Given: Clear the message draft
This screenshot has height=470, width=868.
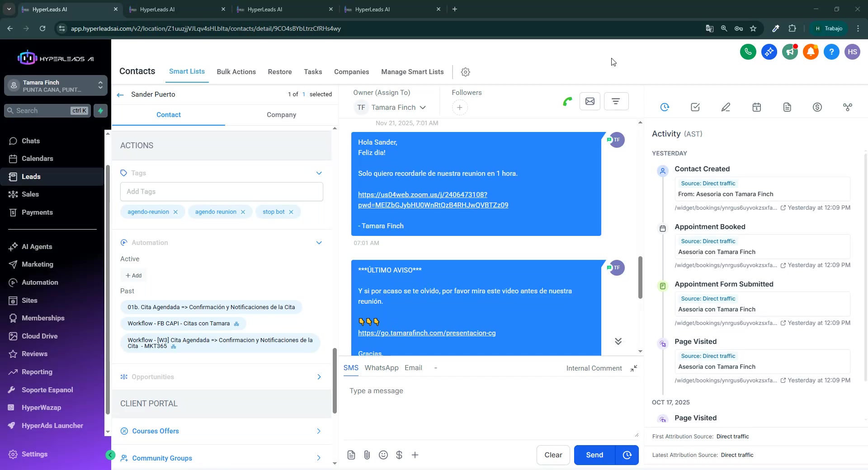Looking at the screenshot, I should coord(553,455).
